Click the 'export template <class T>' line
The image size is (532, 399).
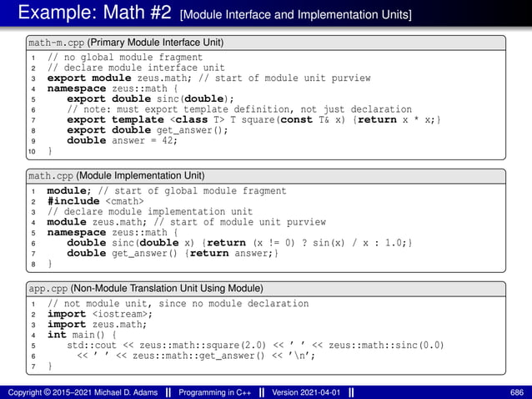[x=253, y=120]
